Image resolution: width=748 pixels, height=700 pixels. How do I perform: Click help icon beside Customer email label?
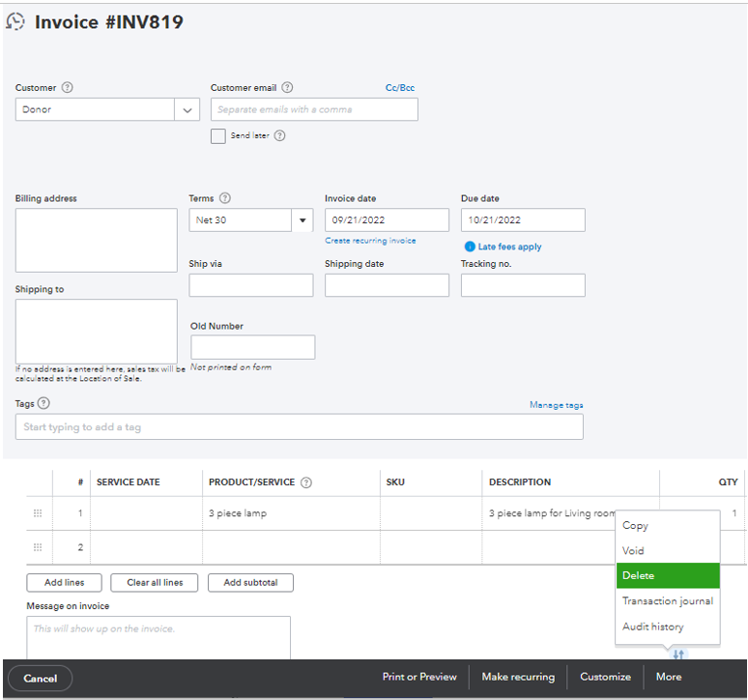coord(287,88)
